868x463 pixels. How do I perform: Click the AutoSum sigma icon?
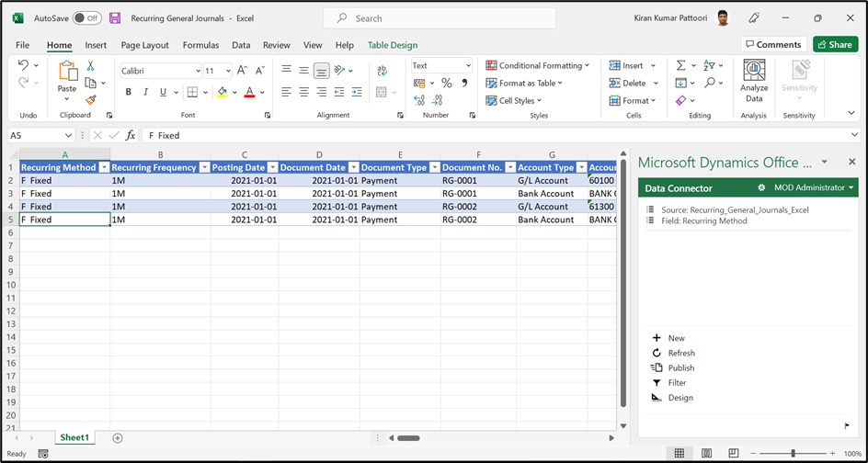point(681,66)
